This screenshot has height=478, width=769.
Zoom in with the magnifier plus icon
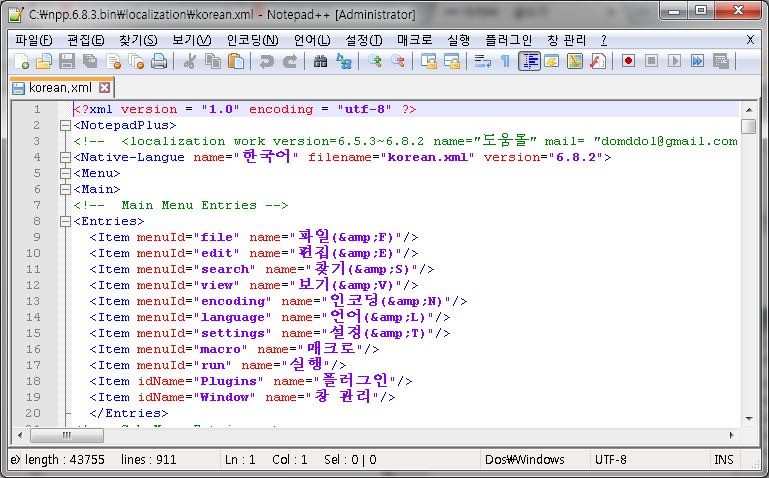click(375, 61)
